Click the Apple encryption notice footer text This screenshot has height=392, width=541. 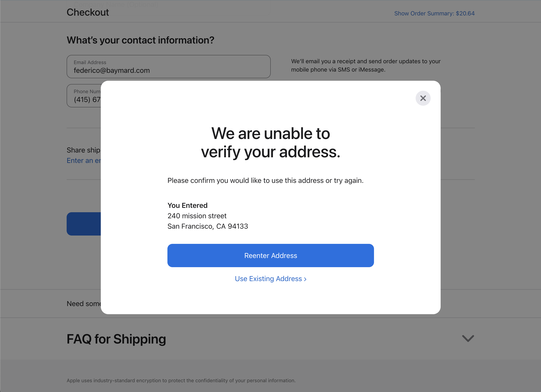coord(181,381)
